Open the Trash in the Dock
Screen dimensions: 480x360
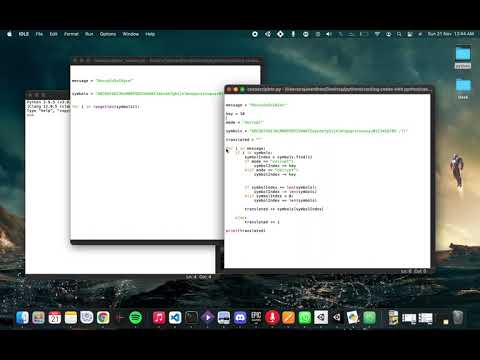(458, 318)
